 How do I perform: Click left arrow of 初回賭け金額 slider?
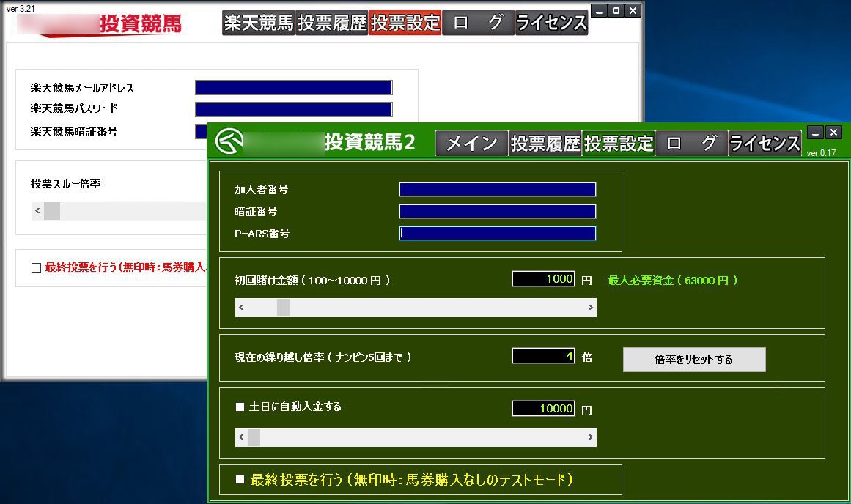(241, 308)
